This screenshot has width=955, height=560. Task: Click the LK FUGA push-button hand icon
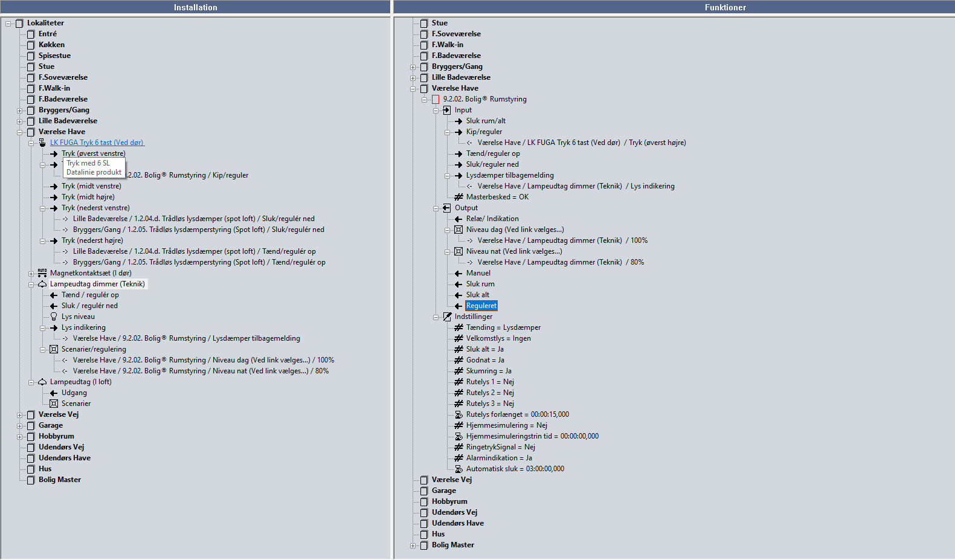pyautogui.click(x=42, y=143)
